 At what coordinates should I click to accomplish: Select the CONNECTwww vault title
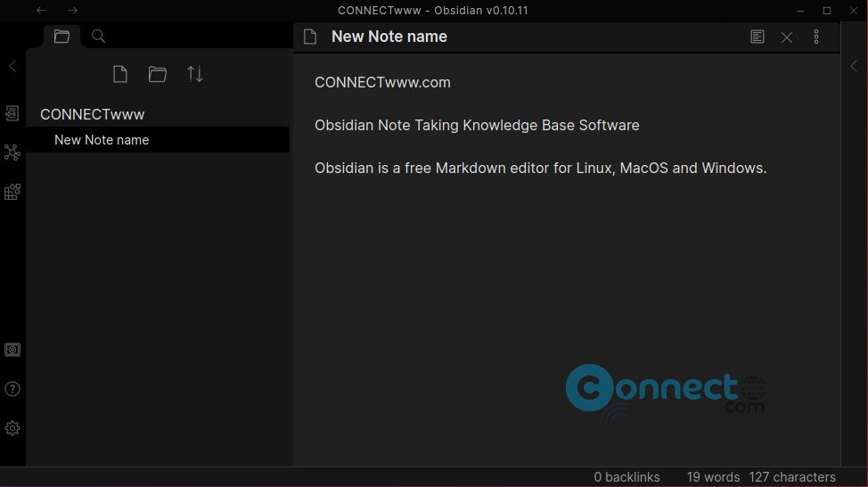coord(93,114)
